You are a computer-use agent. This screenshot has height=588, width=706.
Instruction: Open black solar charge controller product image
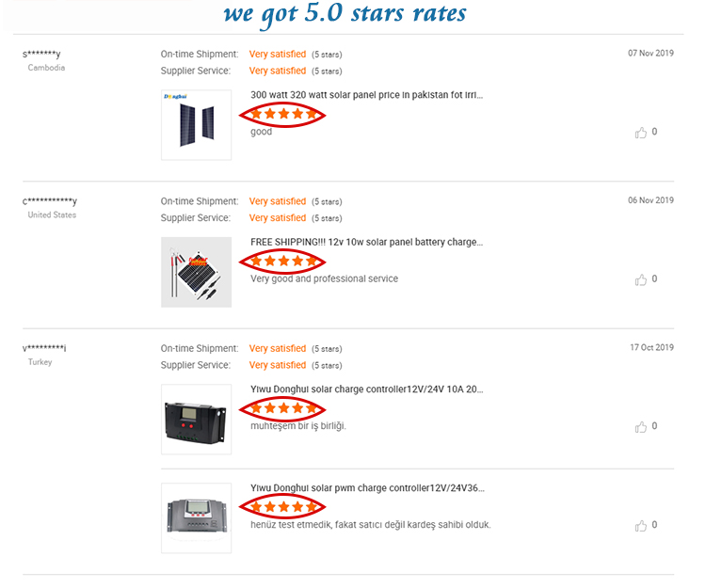(x=196, y=419)
